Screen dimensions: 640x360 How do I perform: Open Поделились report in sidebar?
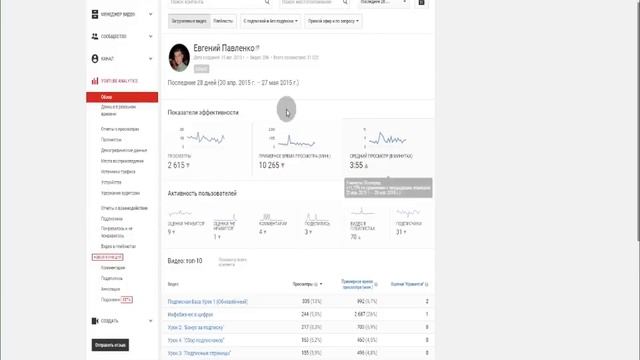(x=111, y=278)
